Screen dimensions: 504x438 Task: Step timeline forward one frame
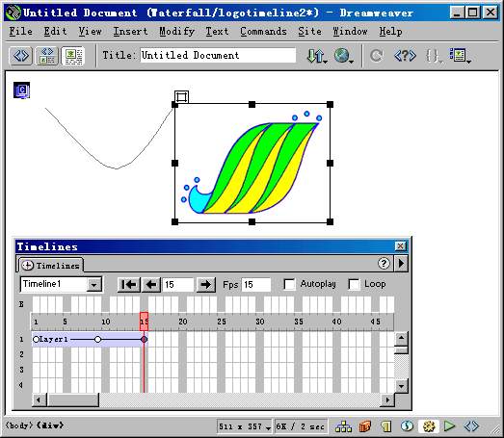pos(205,285)
